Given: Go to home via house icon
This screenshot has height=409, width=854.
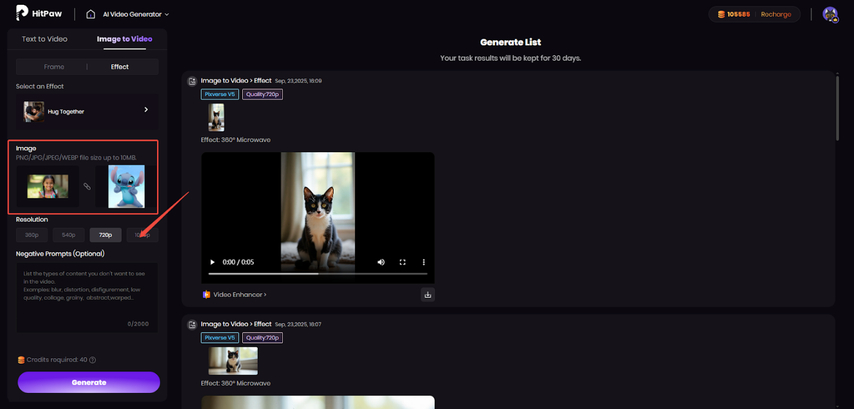Looking at the screenshot, I should point(90,14).
